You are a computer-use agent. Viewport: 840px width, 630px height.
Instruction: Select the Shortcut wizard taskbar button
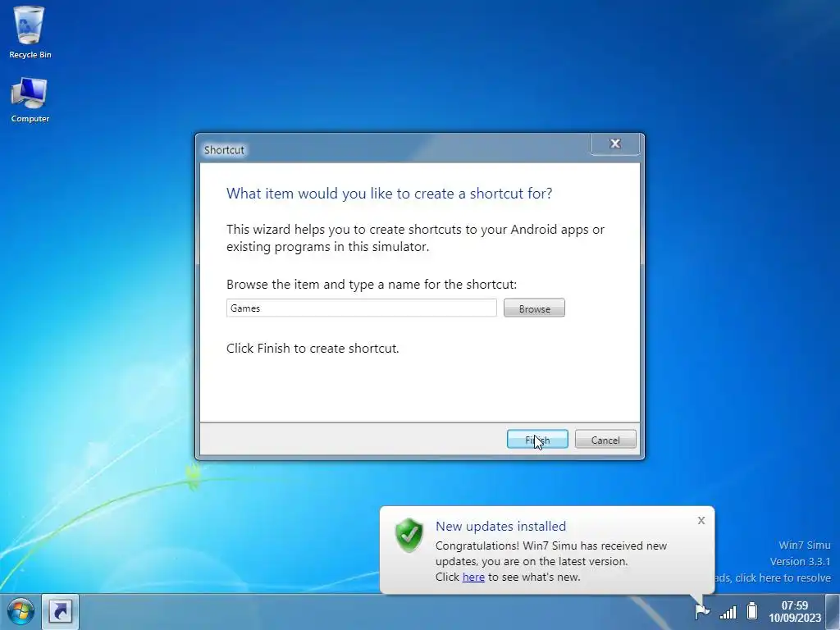pos(60,611)
